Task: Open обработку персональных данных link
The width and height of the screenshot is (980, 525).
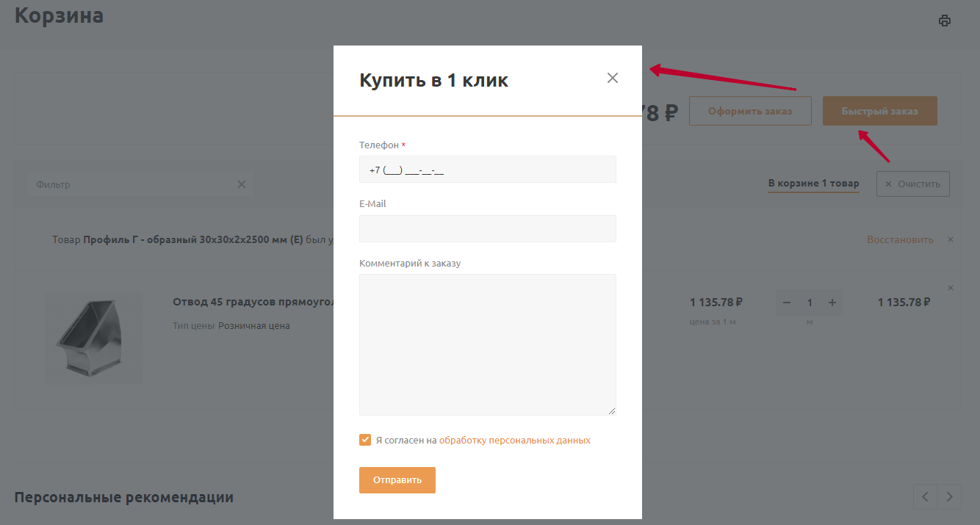Action: (514, 441)
